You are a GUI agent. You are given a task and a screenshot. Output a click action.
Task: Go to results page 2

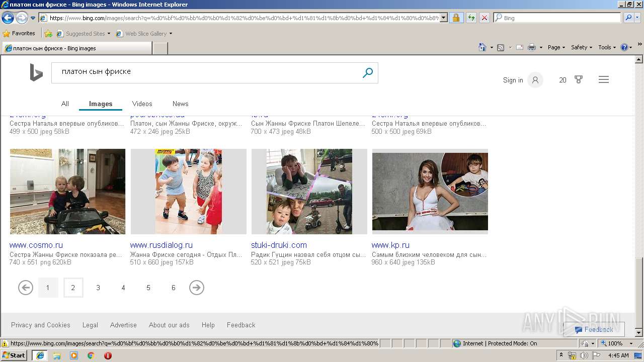point(73,288)
